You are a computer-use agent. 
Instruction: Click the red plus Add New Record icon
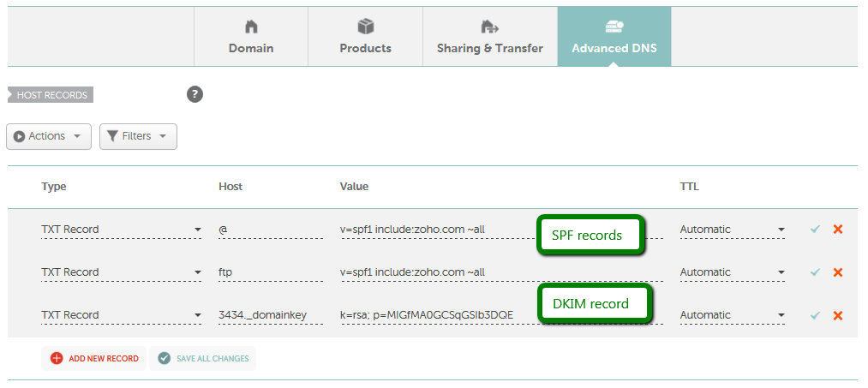click(x=57, y=358)
